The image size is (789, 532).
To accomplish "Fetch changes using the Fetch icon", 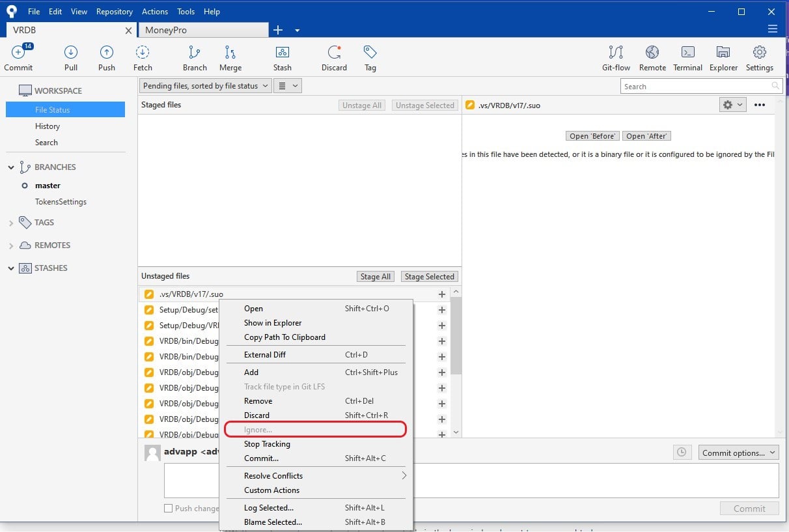I will [x=143, y=53].
